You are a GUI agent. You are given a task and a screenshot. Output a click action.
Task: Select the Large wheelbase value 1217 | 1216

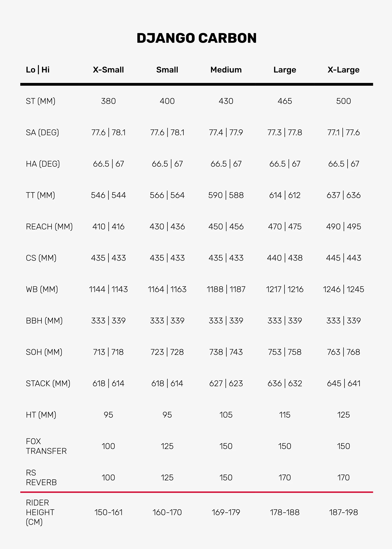coord(285,289)
